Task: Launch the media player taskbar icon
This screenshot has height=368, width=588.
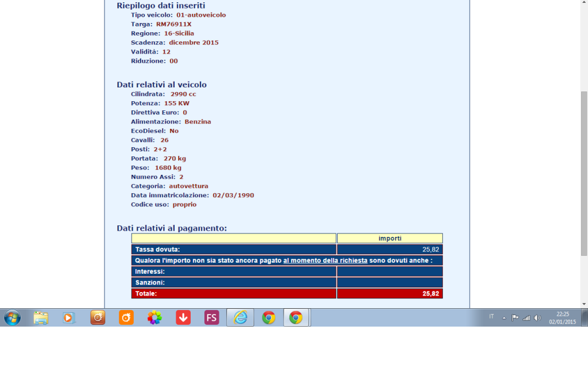Action: click(x=69, y=317)
